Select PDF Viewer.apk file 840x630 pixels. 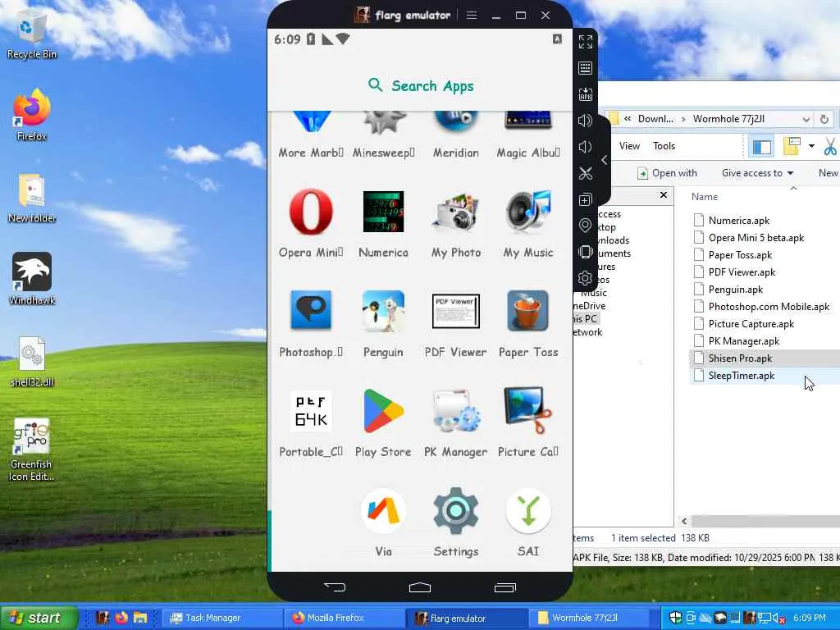click(742, 272)
